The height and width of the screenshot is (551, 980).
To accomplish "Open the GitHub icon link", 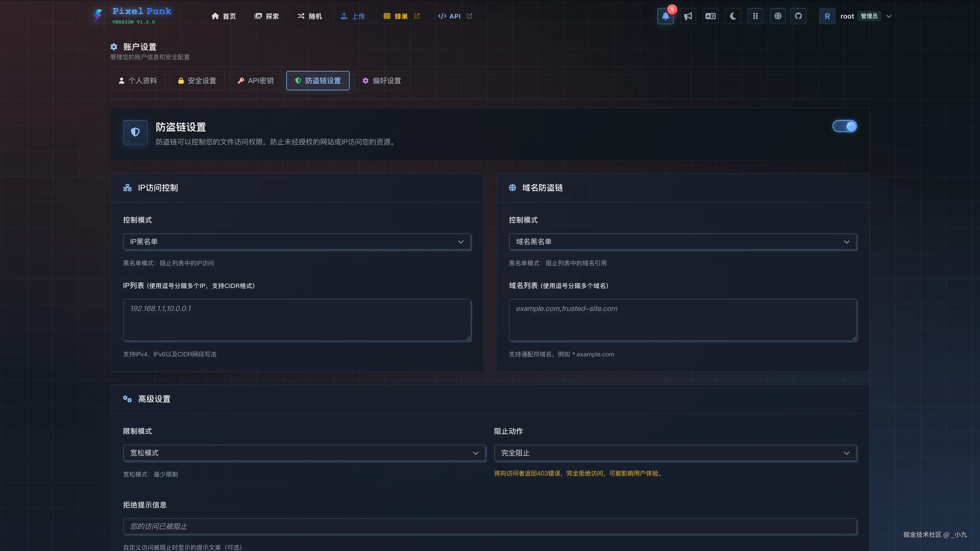I will click(798, 16).
